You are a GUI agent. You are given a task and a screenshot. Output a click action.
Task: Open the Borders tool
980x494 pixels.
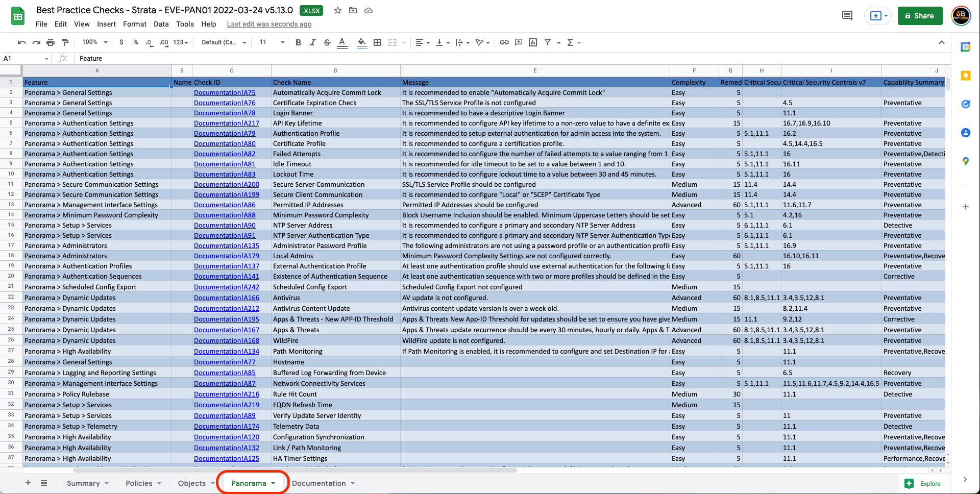[x=377, y=42]
